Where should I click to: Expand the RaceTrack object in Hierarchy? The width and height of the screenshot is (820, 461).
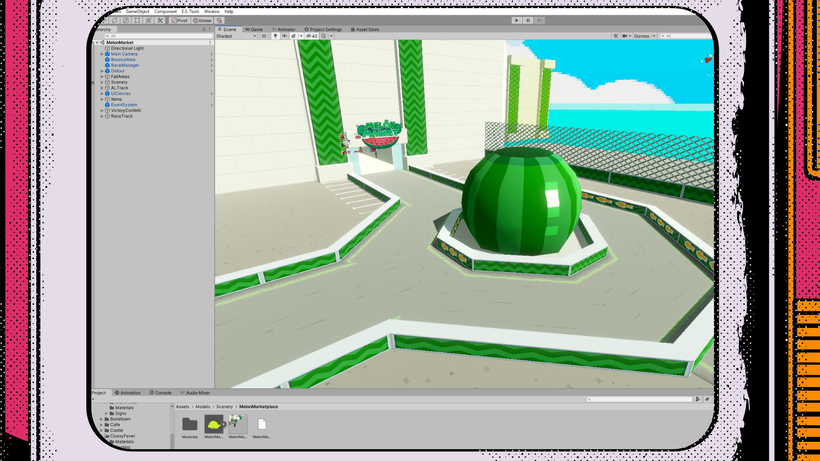click(103, 116)
